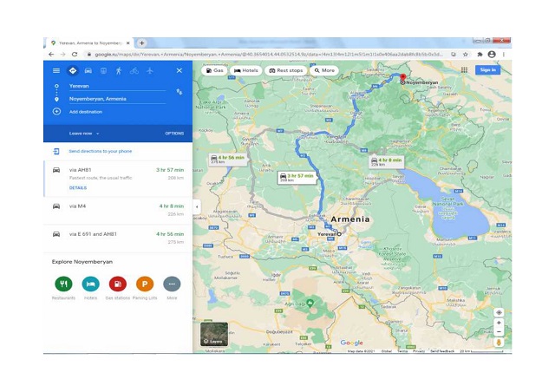Send directions to your phone
This screenshot has height=392, width=555.
(101, 151)
